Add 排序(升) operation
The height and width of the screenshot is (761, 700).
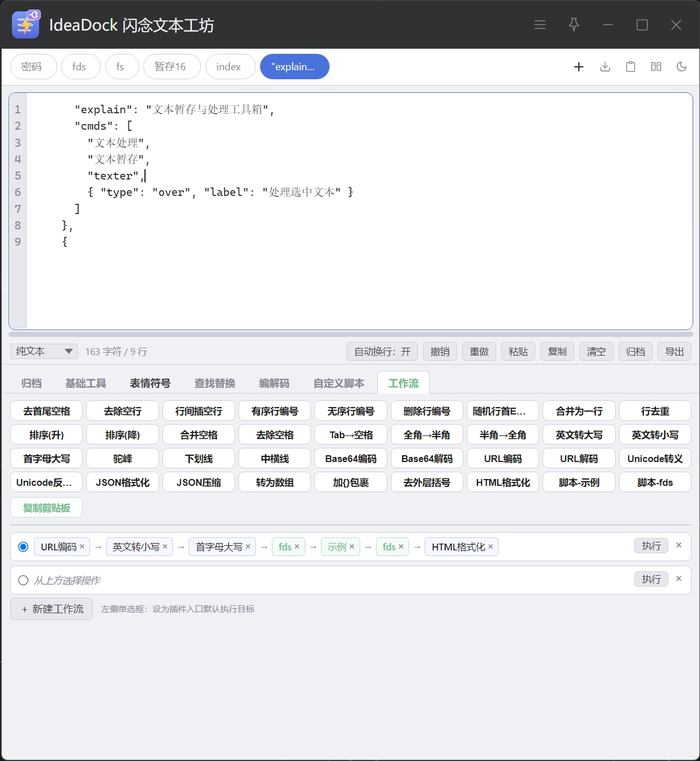click(x=46, y=435)
